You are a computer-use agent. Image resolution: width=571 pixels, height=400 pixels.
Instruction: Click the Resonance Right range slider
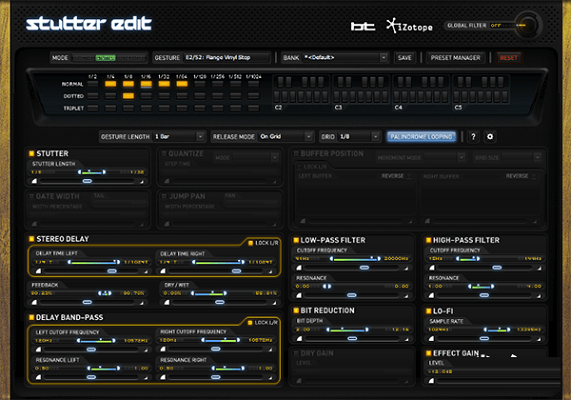[x=228, y=368]
